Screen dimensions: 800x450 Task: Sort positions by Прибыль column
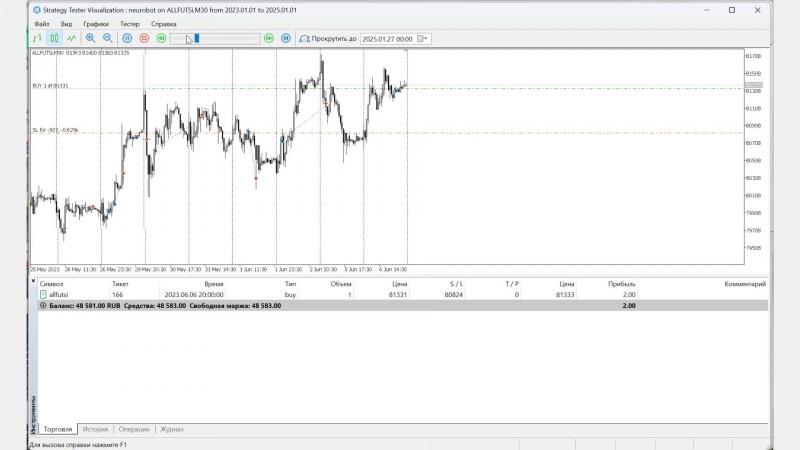(x=622, y=284)
